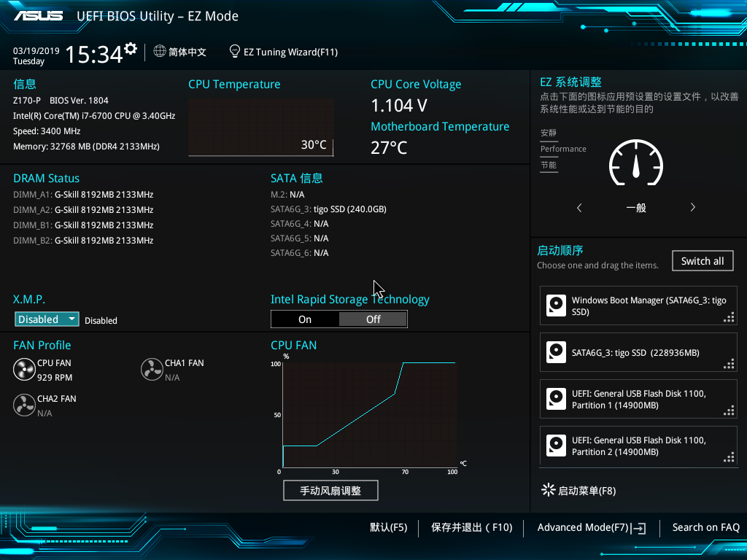Go to previous tuning profile arrow
The image size is (747, 560).
579,208
